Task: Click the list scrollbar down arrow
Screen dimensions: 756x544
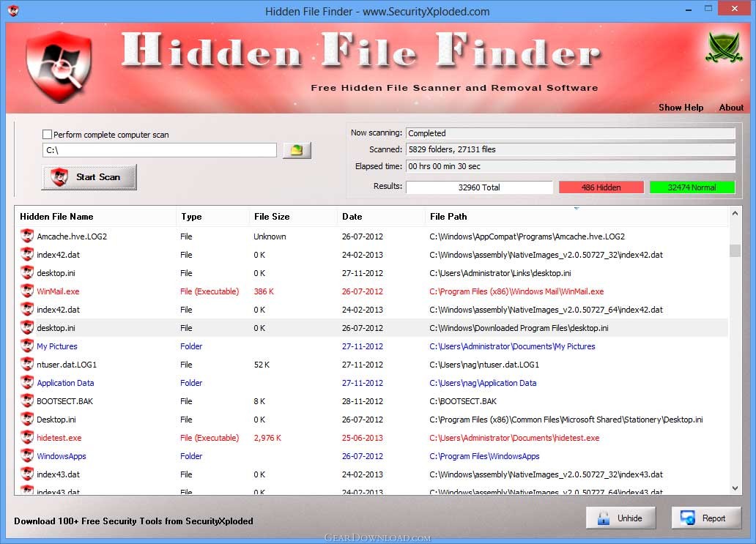Action: pos(735,488)
